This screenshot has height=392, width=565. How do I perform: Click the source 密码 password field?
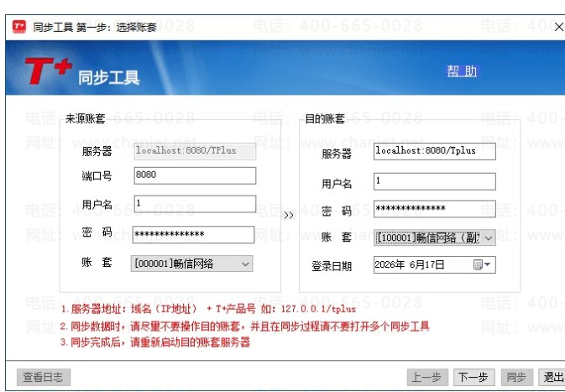(193, 234)
